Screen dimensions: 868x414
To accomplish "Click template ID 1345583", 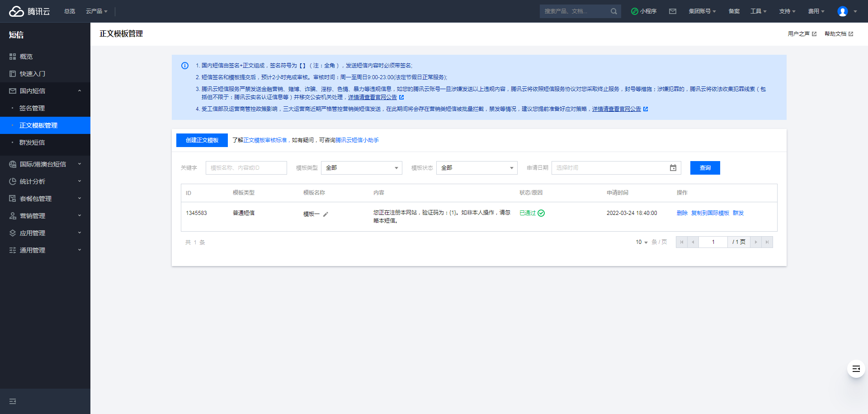I will tap(196, 213).
